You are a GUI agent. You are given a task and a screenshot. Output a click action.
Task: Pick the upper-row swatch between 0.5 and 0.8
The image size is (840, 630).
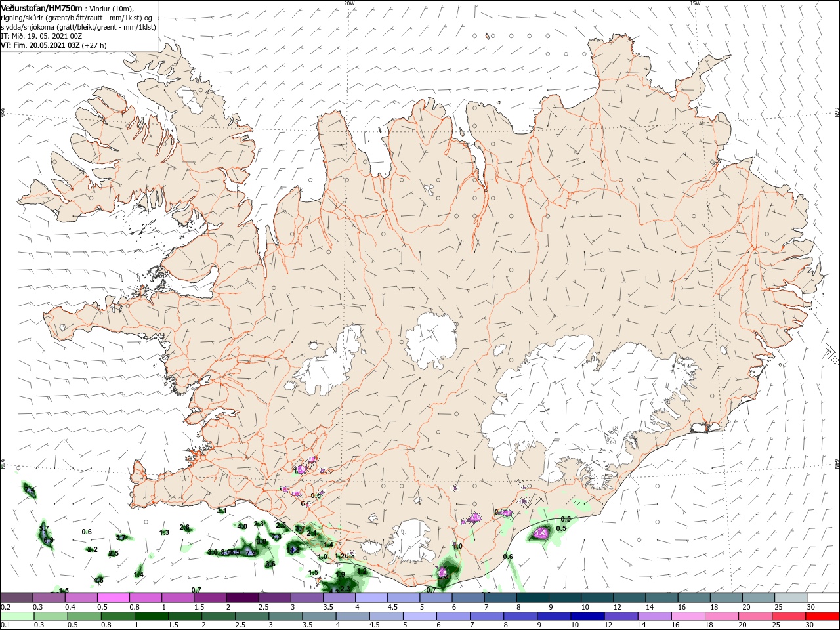click(x=113, y=597)
